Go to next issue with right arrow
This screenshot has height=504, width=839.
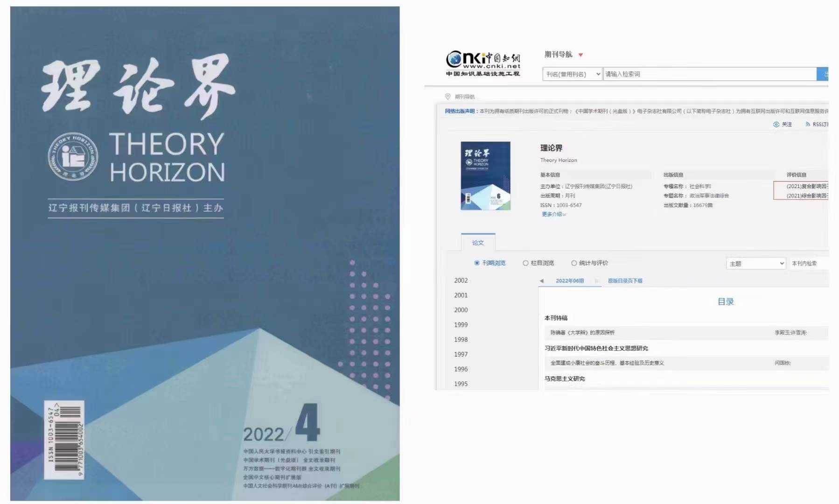click(596, 281)
